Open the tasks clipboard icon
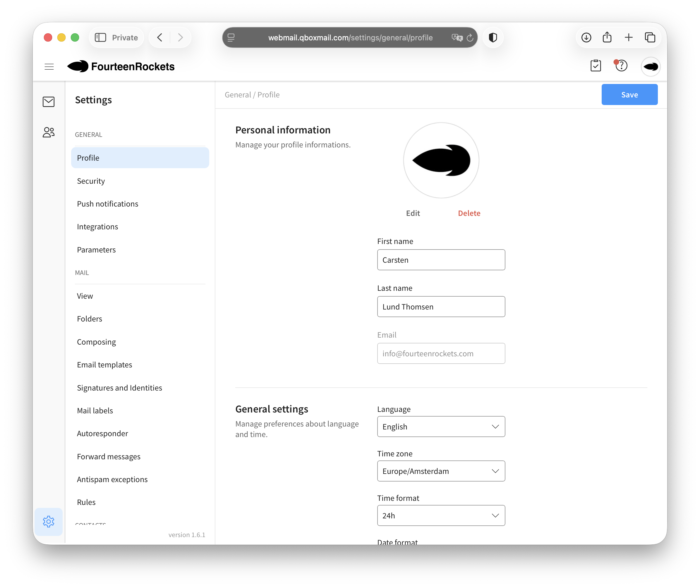Screen dimensions: 700x588 click(596, 66)
